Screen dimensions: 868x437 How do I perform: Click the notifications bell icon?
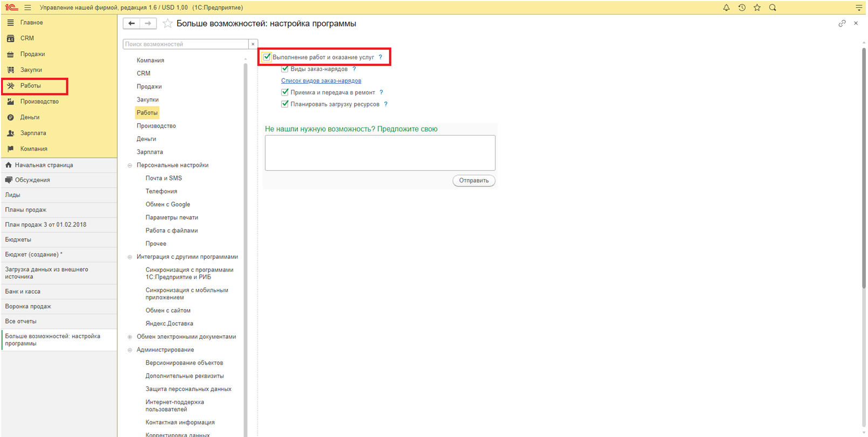coord(726,8)
